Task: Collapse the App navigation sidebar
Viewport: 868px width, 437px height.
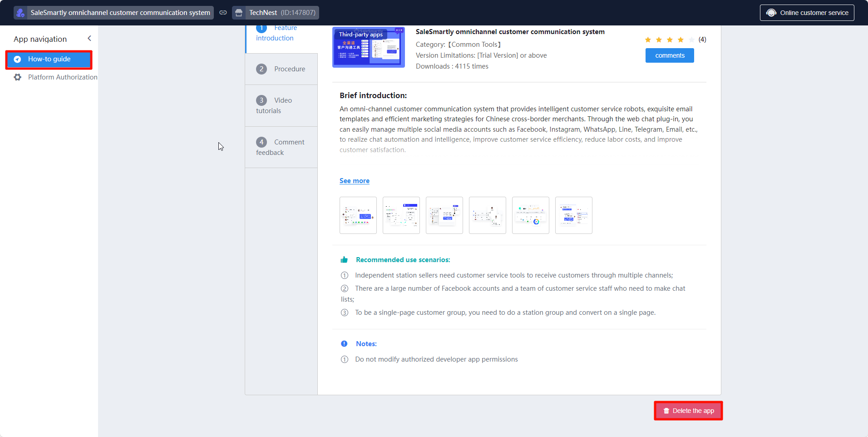Action: coord(89,39)
